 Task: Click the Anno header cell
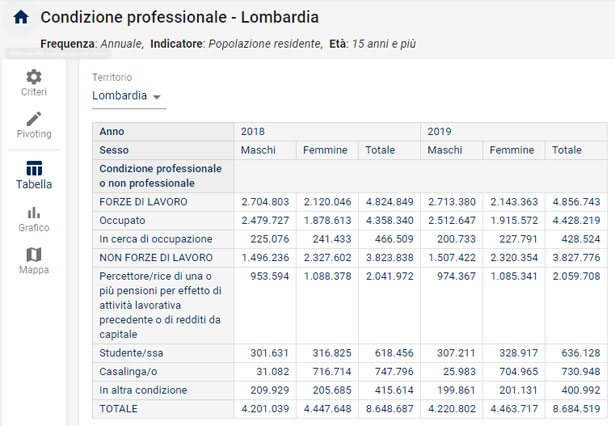tap(112, 131)
